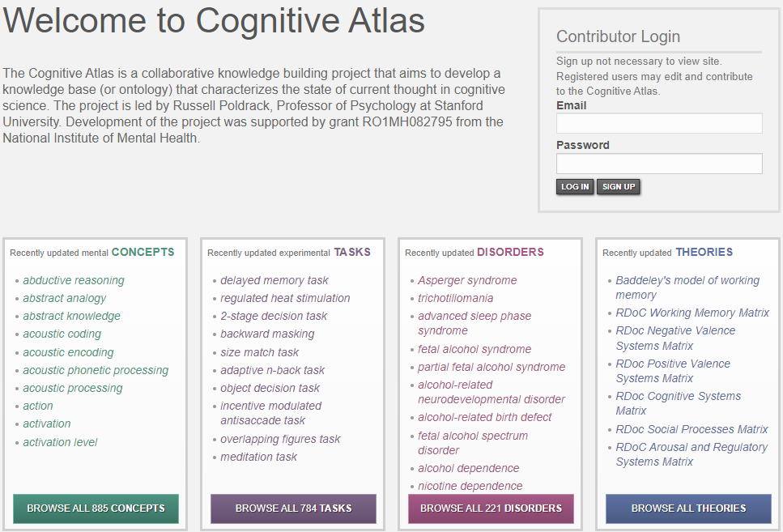Select the acoustic coding concept link
This screenshot has width=783, height=532.
(x=62, y=334)
